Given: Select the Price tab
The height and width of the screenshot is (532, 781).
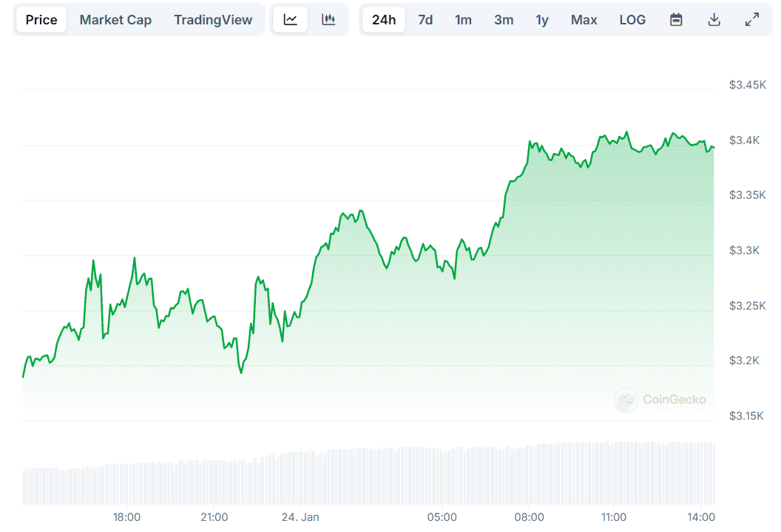Looking at the screenshot, I should (41, 20).
